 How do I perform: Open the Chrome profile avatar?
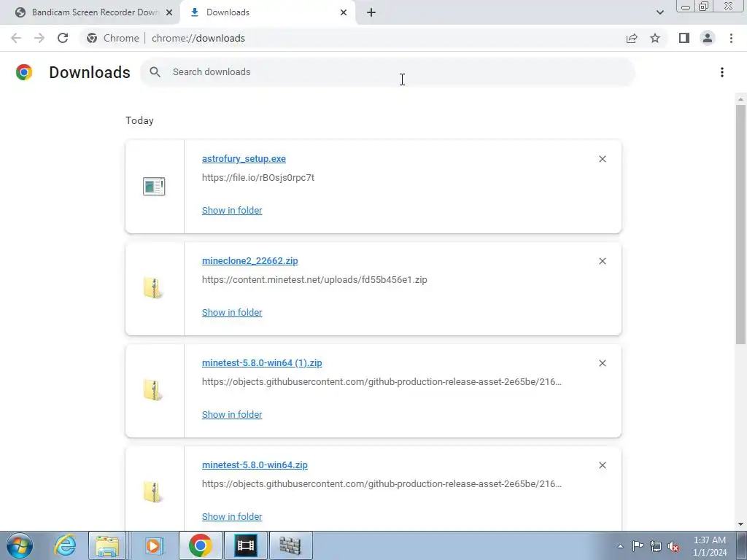point(708,38)
